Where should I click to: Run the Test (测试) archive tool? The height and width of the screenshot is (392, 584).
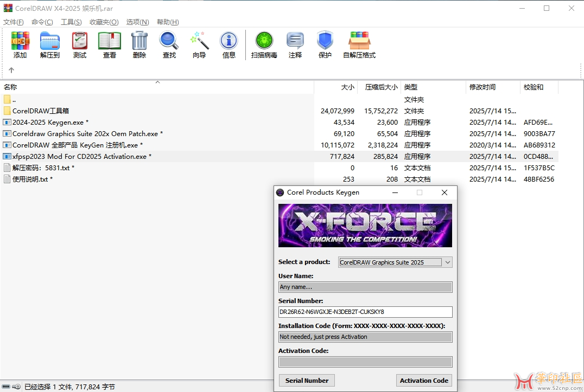80,41
